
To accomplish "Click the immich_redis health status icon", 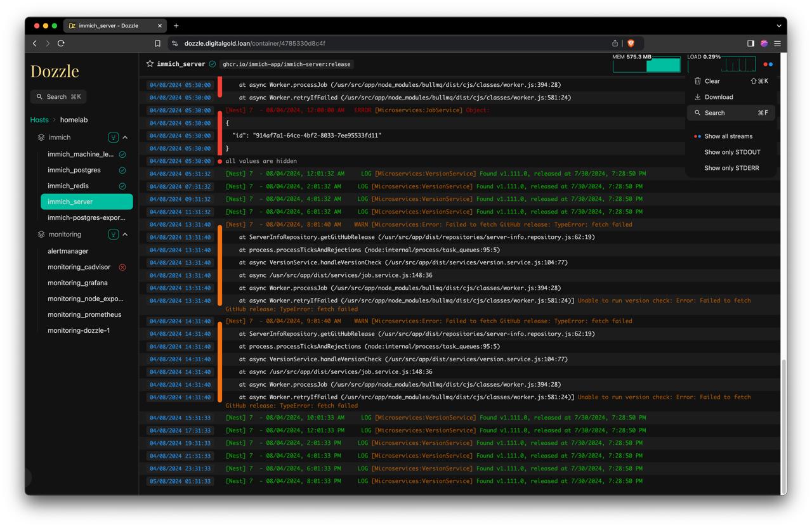I will pos(122,186).
